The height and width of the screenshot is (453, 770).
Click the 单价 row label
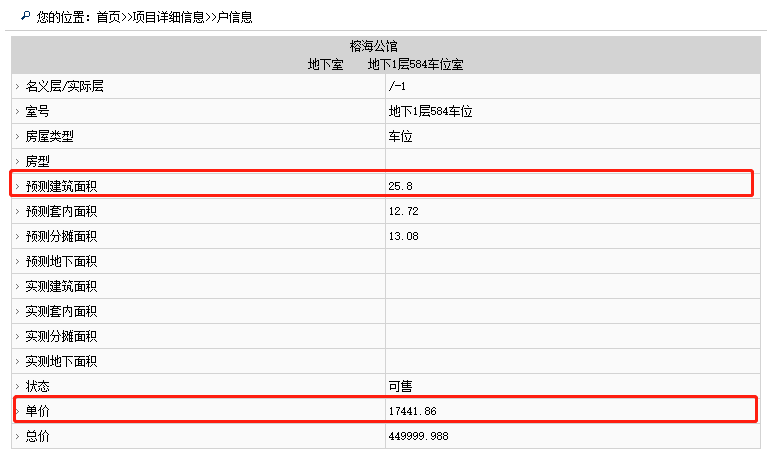(37, 411)
